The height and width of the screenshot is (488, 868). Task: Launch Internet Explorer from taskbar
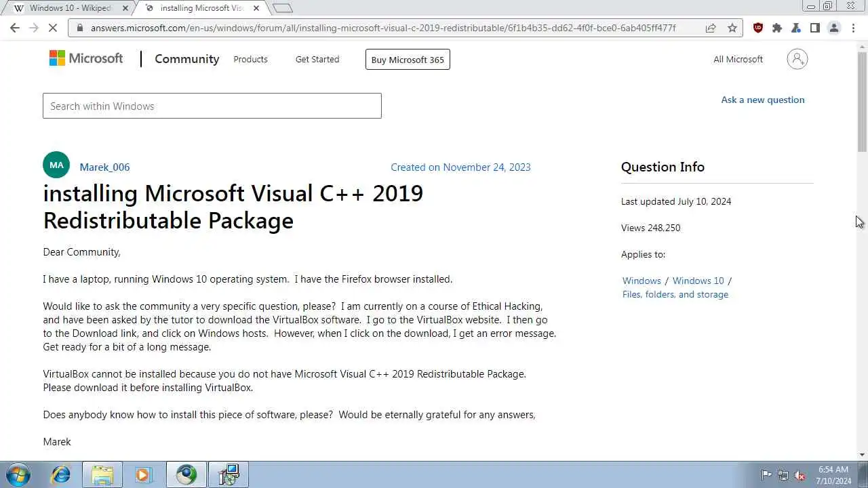[61, 474]
